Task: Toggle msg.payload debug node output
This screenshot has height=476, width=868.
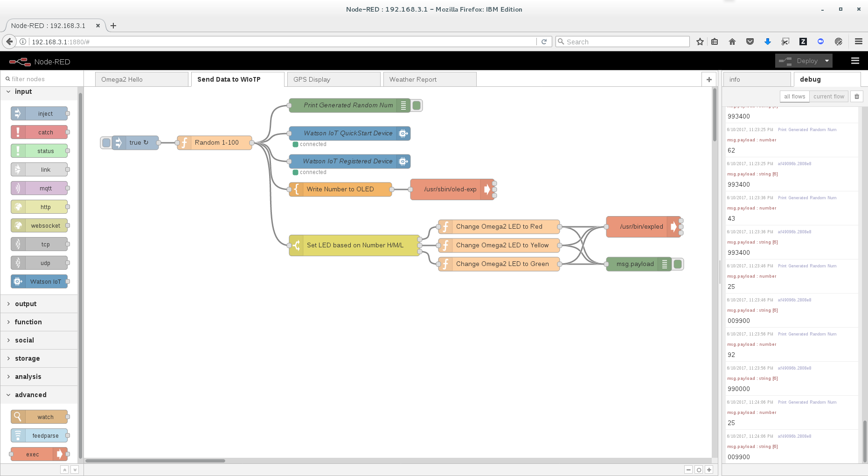Action: coord(678,264)
